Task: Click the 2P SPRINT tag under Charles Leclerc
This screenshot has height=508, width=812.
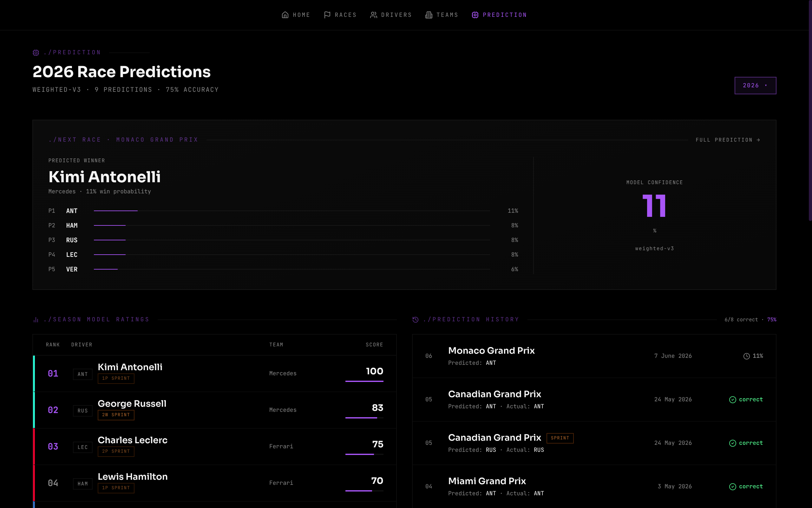Action: [116, 451]
